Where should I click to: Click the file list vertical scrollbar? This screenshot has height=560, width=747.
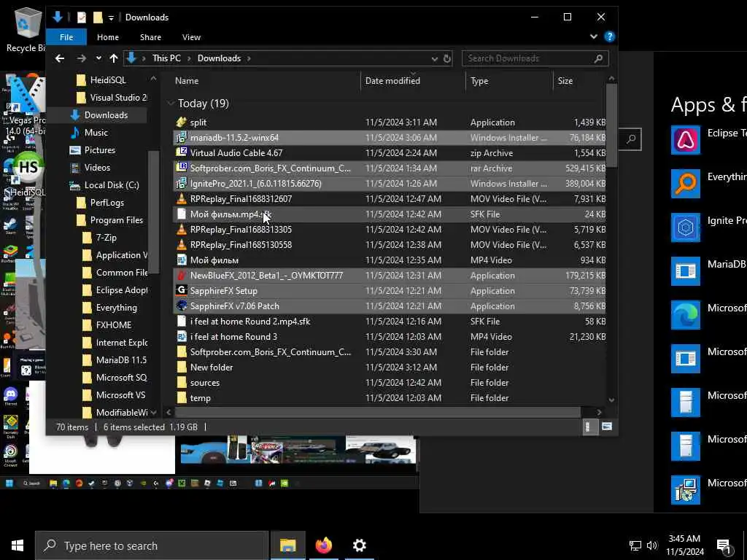click(612, 125)
